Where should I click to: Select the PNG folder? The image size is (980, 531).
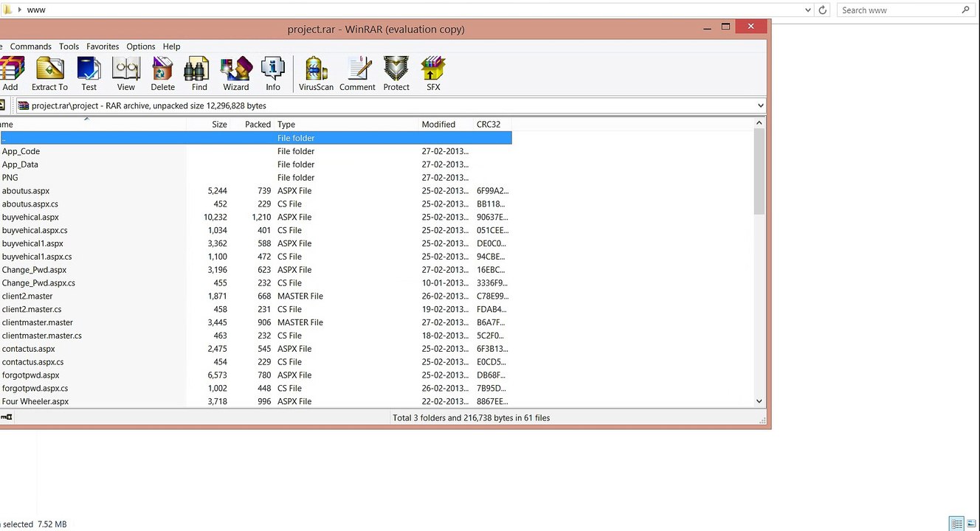pos(255,178)
